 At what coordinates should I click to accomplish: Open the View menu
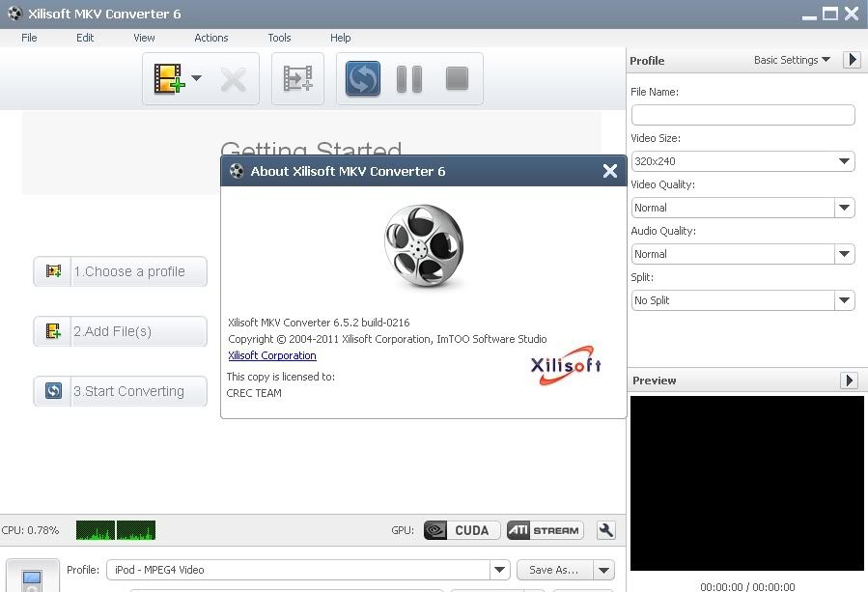click(x=144, y=38)
